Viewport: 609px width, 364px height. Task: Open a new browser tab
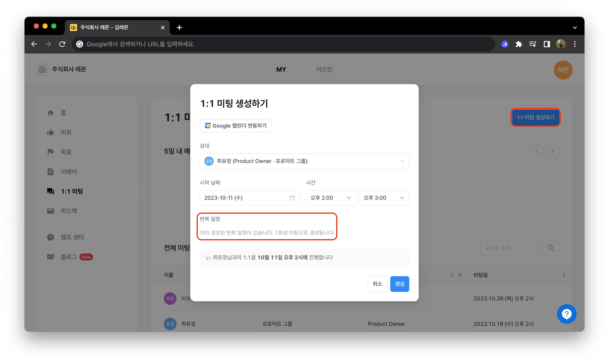(179, 28)
